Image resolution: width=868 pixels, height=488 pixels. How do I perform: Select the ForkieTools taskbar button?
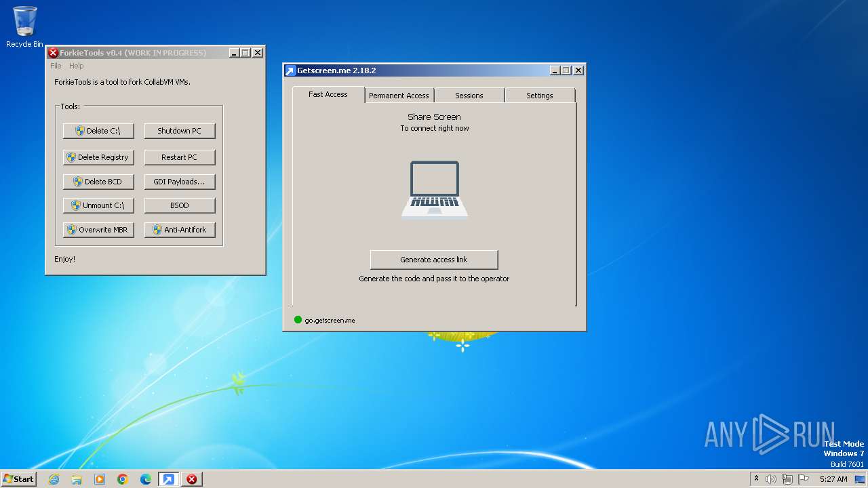click(x=192, y=479)
